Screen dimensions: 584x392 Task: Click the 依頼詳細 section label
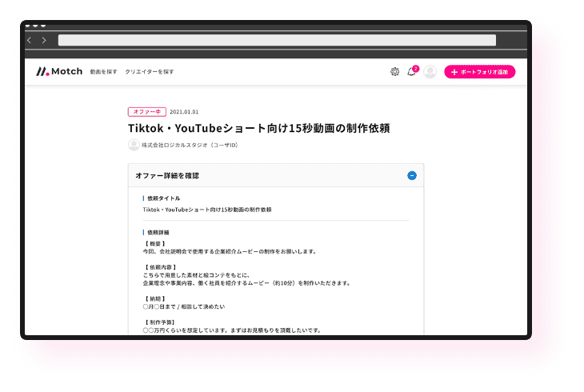158,232
